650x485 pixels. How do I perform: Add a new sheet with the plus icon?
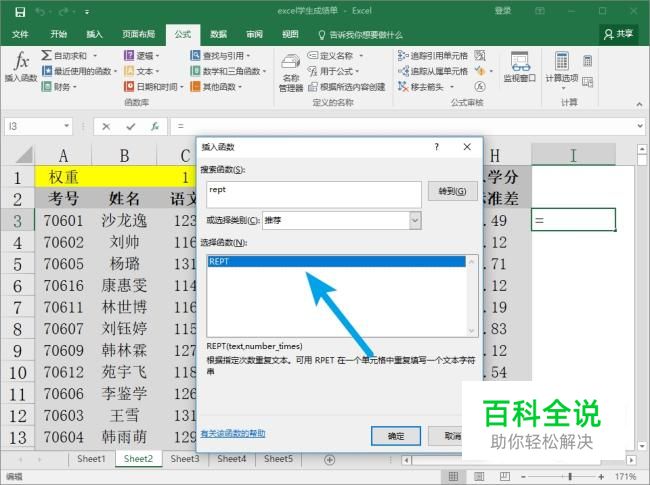(x=330, y=460)
